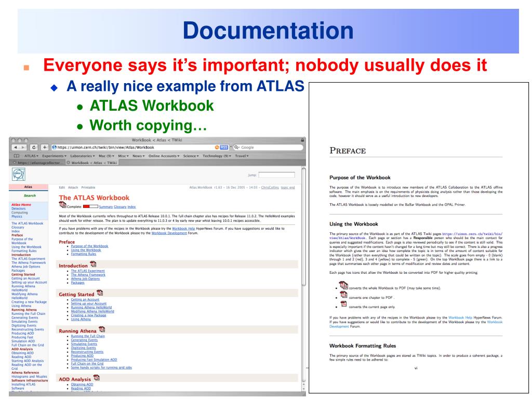Open the News bookmarks dropdown

(138, 156)
